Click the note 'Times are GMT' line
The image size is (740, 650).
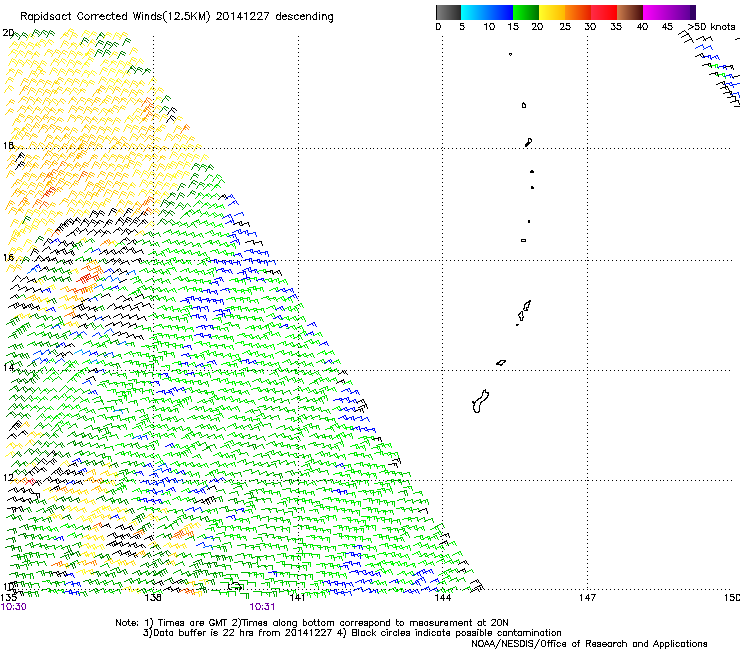pyautogui.click(x=311, y=623)
